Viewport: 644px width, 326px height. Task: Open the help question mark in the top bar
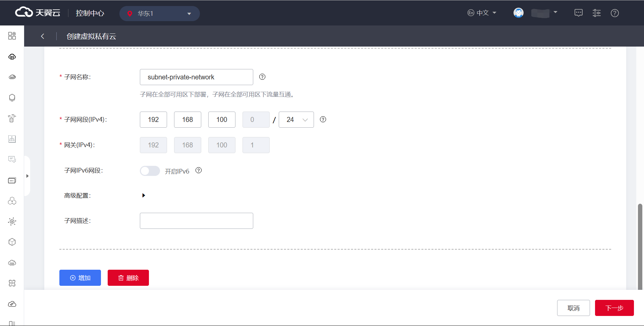tap(615, 13)
